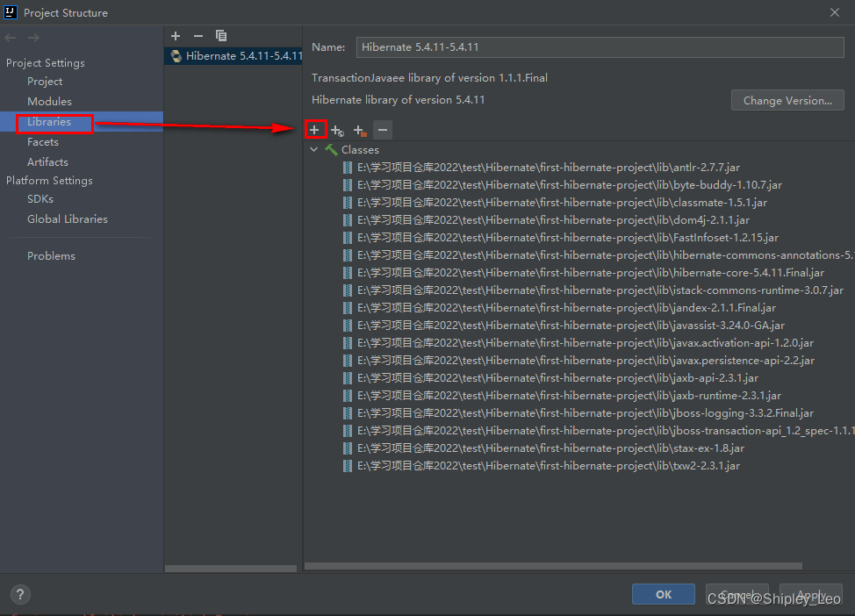855x616 pixels.
Task: Click the Apply button
Action: (811, 594)
